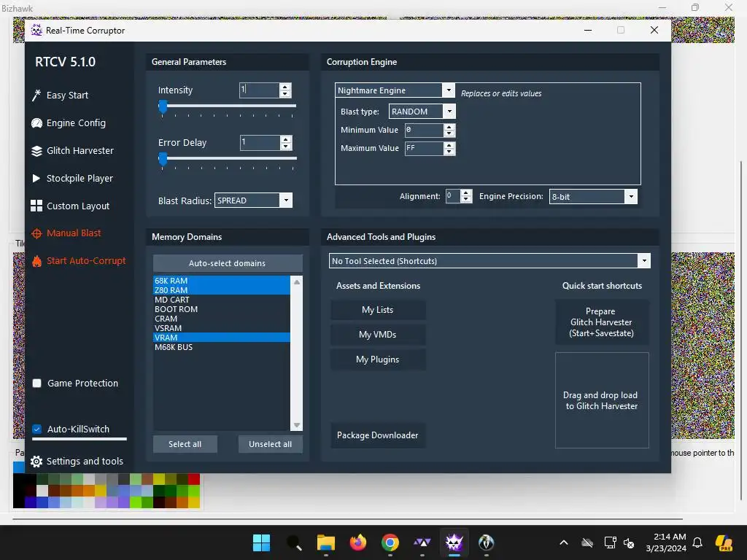Image resolution: width=747 pixels, height=560 pixels.
Task: Click the Stockpile Player play icon
Action: [36, 178]
